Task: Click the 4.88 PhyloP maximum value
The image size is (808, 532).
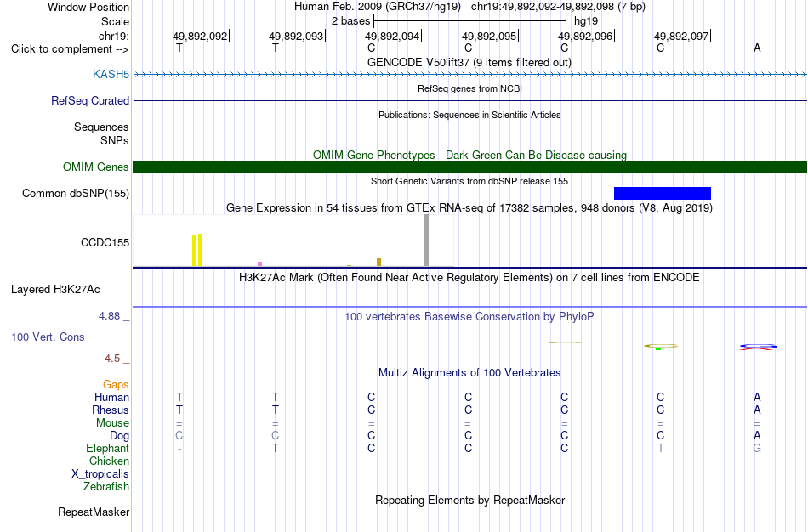Action: [109, 316]
